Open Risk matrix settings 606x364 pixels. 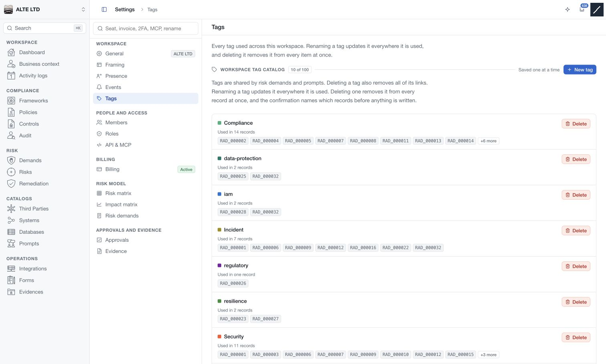(145, 194)
